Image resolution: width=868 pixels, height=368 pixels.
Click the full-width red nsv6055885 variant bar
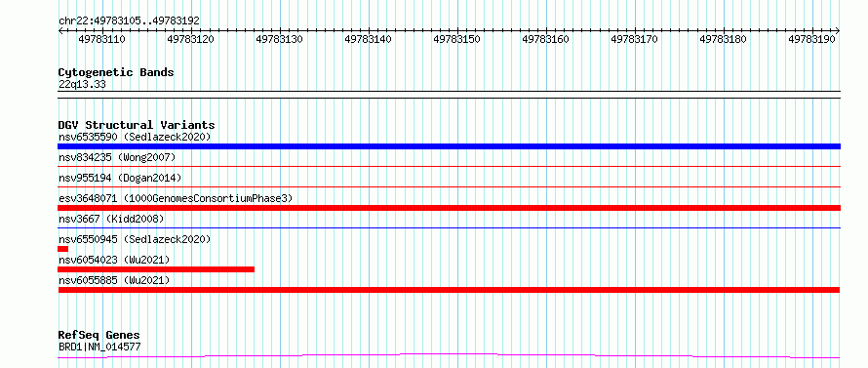point(449,290)
